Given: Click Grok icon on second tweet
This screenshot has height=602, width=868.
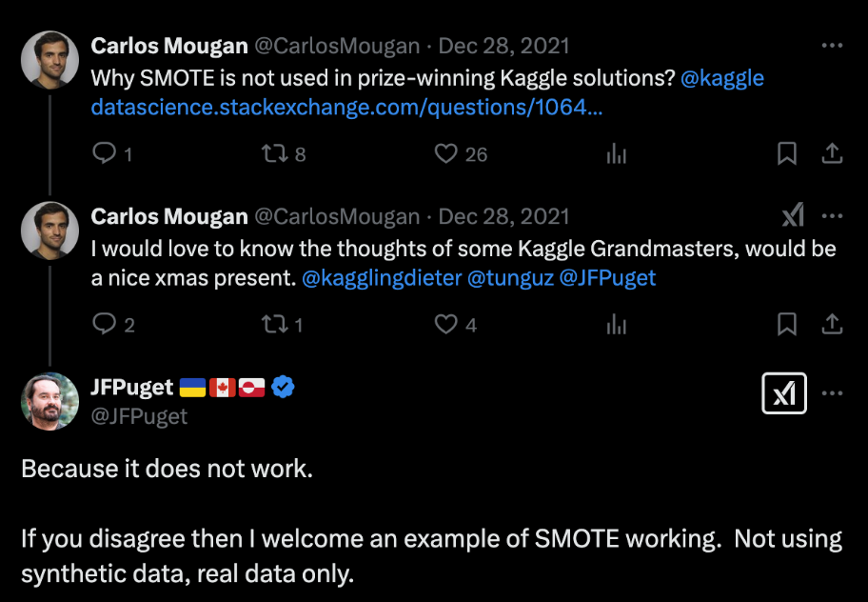Looking at the screenshot, I should click(792, 216).
